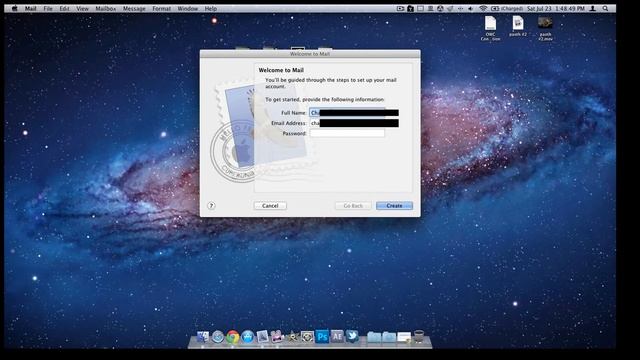
Task: Open the Mail menu
Action: pos(31,8)
